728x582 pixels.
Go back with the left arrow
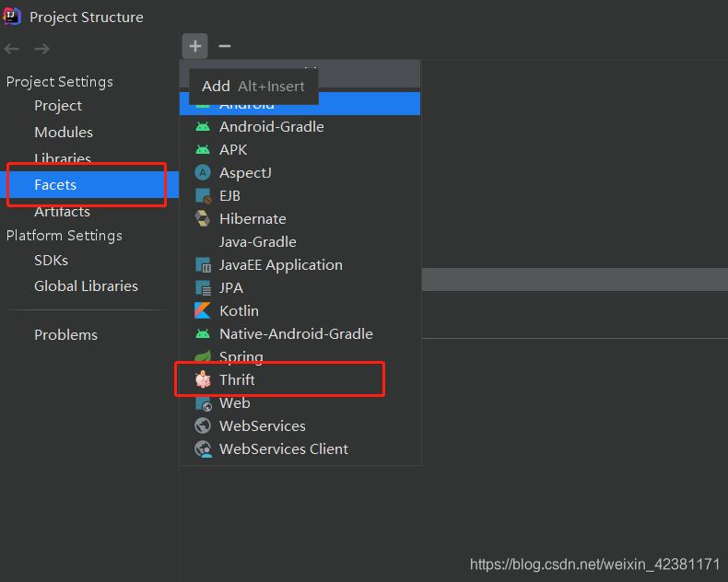point(12,48)
